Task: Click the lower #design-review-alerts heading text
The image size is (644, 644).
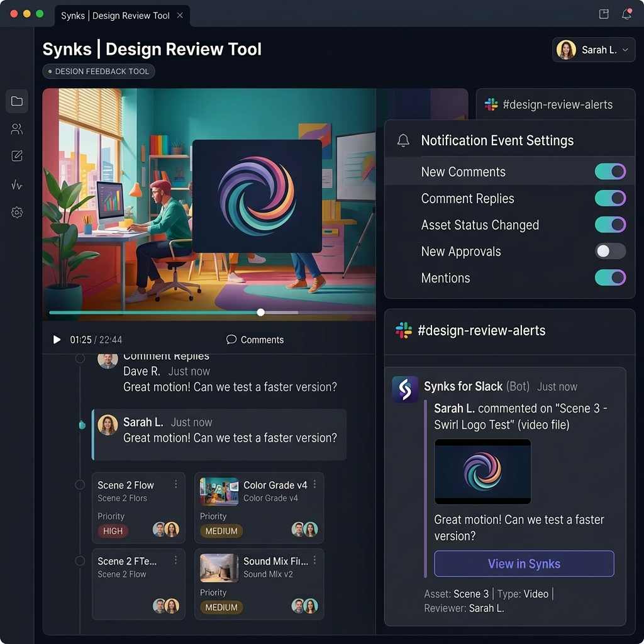Action: [x=481, y=330]
